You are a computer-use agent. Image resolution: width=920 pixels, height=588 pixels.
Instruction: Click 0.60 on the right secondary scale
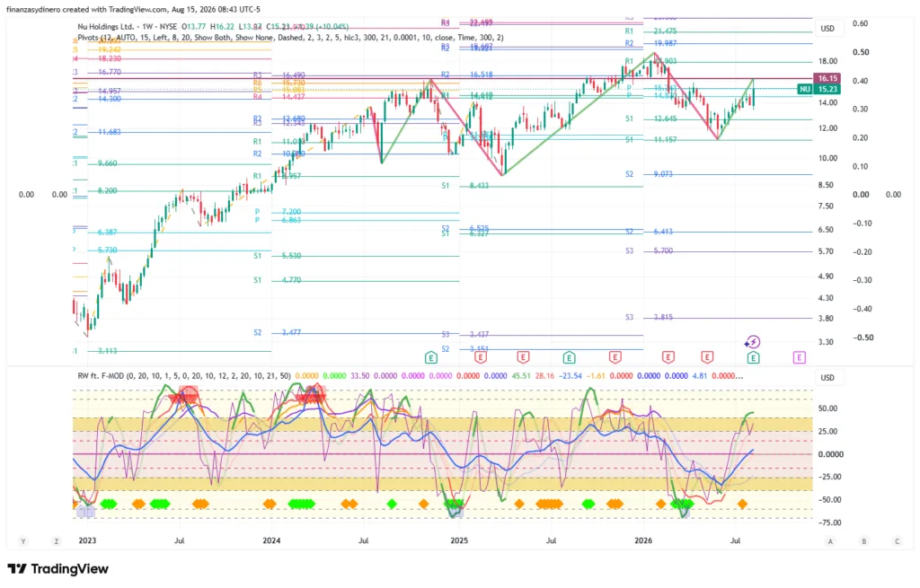tap(860, 23)
